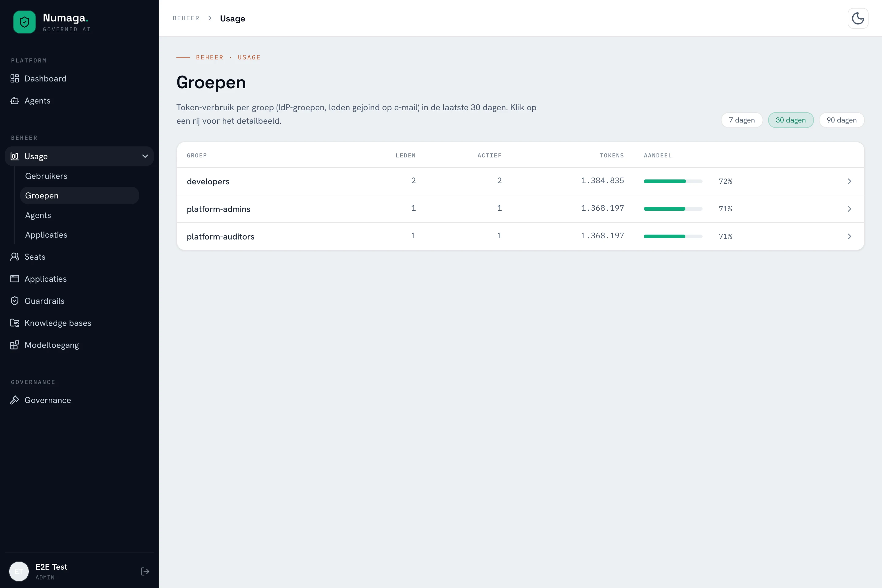This screenshot has height=588, width=882.
Task: Open Governance in the sidebar
Action: pos(79,400)
